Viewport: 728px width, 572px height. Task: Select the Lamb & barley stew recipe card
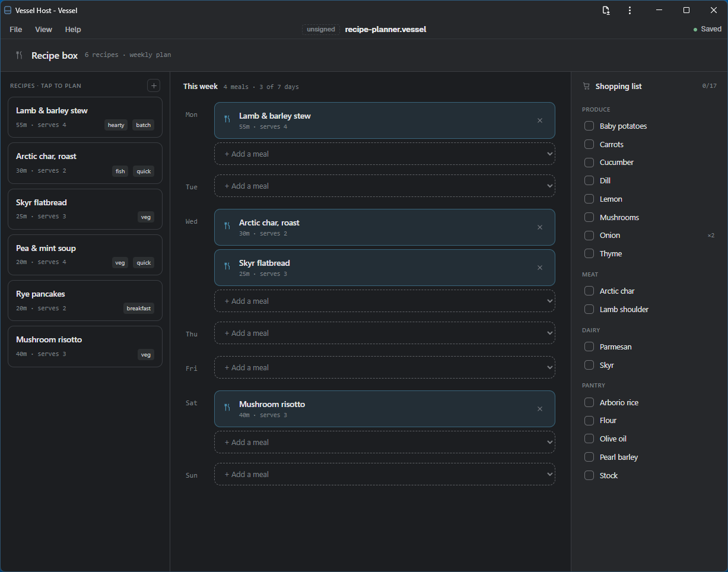tap(85, 117)
